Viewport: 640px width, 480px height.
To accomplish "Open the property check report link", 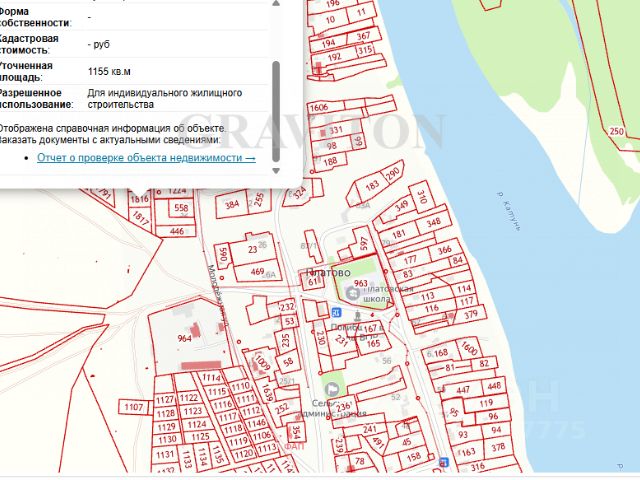I will pos(146,158).
